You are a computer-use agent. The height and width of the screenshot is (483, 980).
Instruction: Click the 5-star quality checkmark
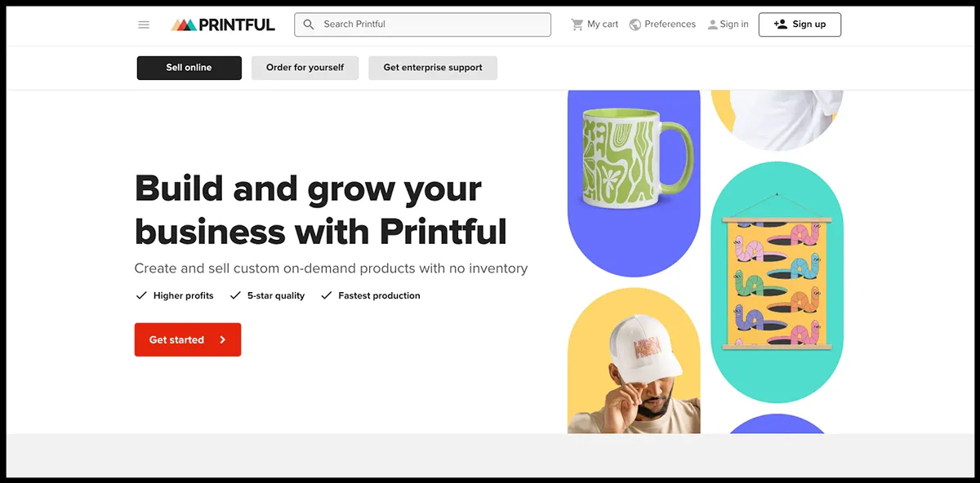(x=235, y=295)
